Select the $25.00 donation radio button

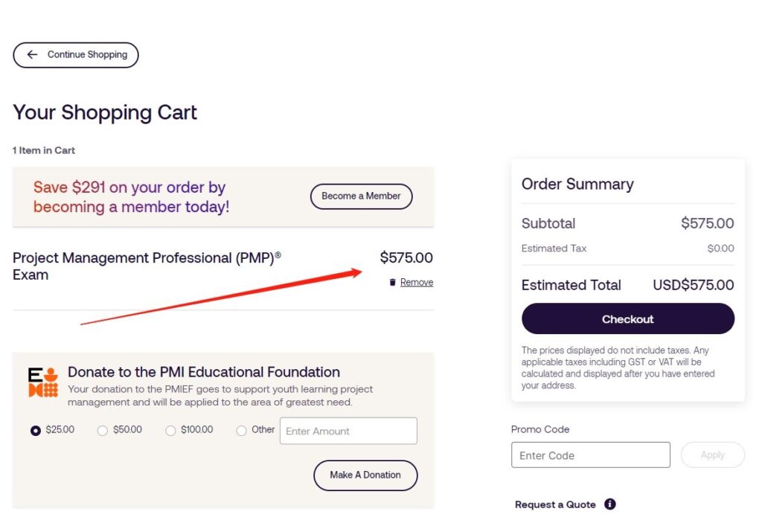pyautogui.click(x=36, y=431)
